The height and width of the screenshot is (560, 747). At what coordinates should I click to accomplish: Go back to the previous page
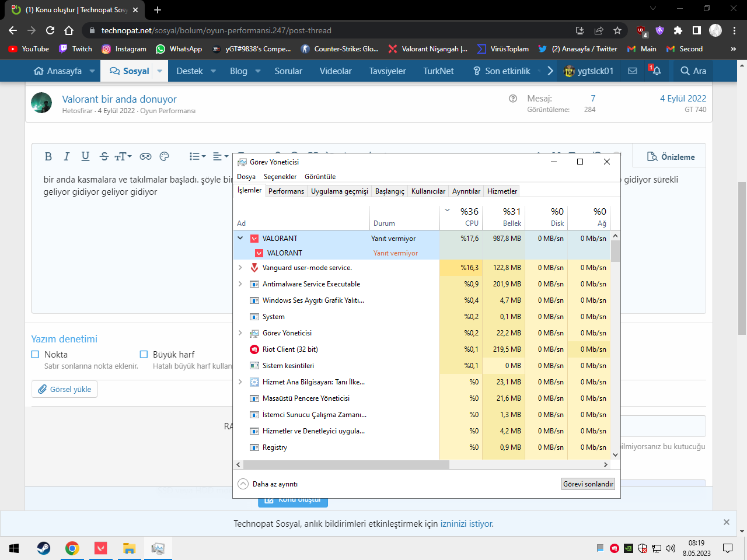coord(13,30)
